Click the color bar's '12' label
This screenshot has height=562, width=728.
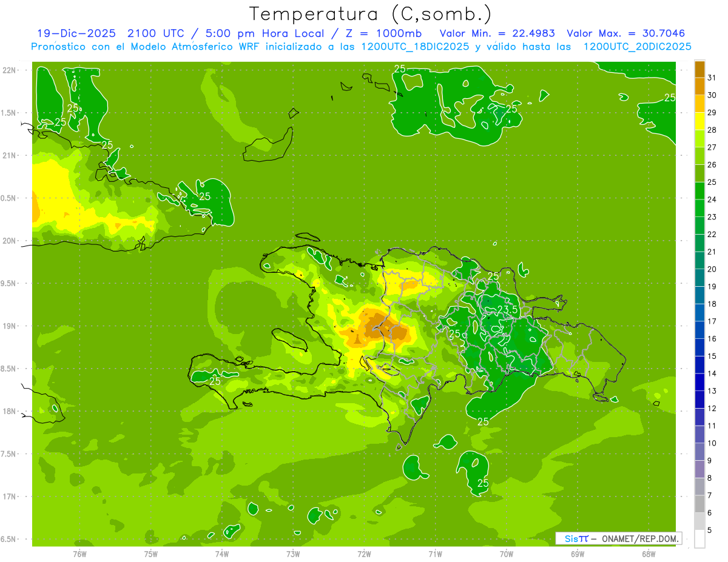coord(712,409)
